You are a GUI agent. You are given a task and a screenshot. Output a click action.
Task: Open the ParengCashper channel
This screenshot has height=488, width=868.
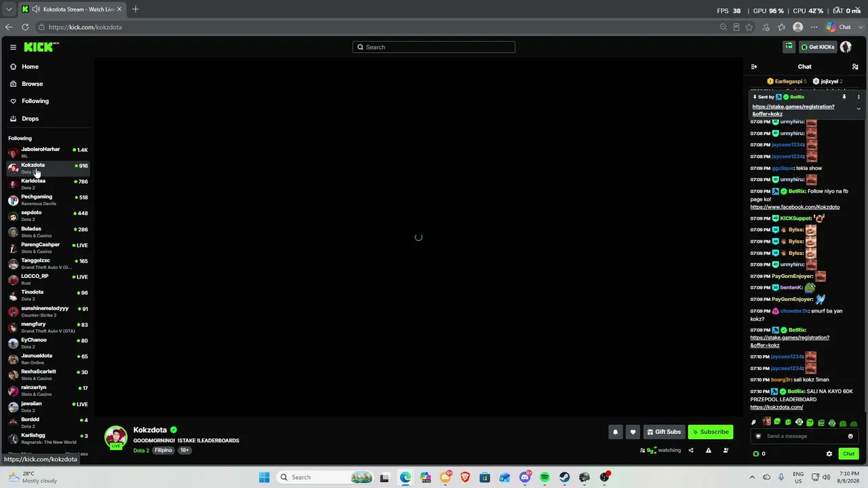(47, 247)
